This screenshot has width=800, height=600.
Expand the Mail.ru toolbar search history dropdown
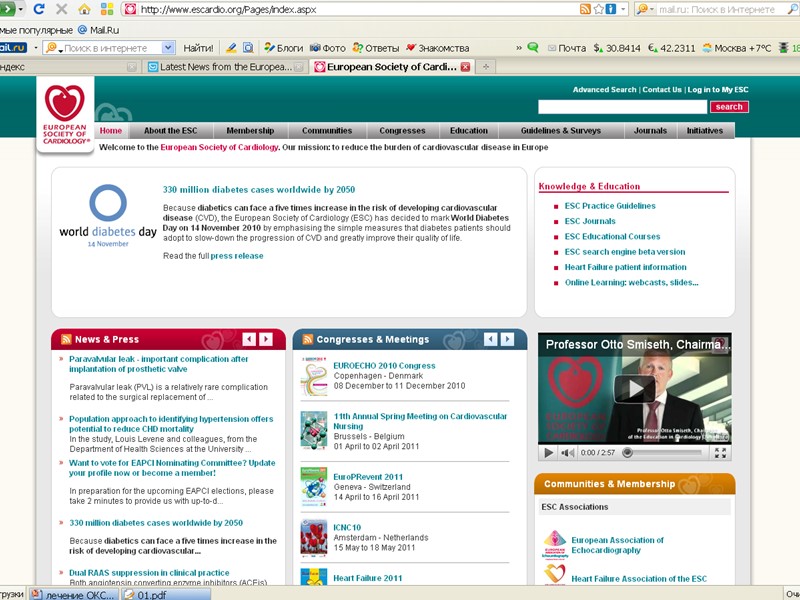tap(168, 48)
